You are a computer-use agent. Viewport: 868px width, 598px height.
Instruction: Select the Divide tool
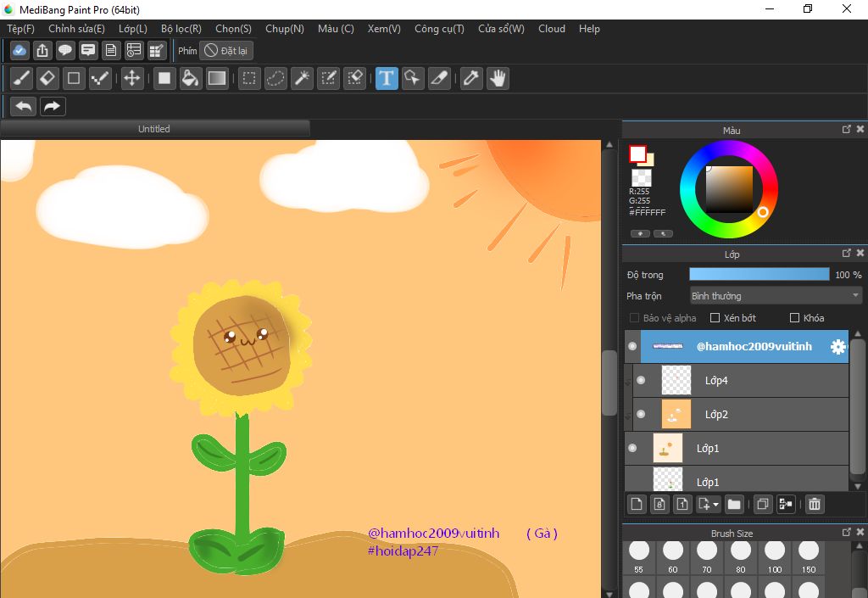click(439, 78)
